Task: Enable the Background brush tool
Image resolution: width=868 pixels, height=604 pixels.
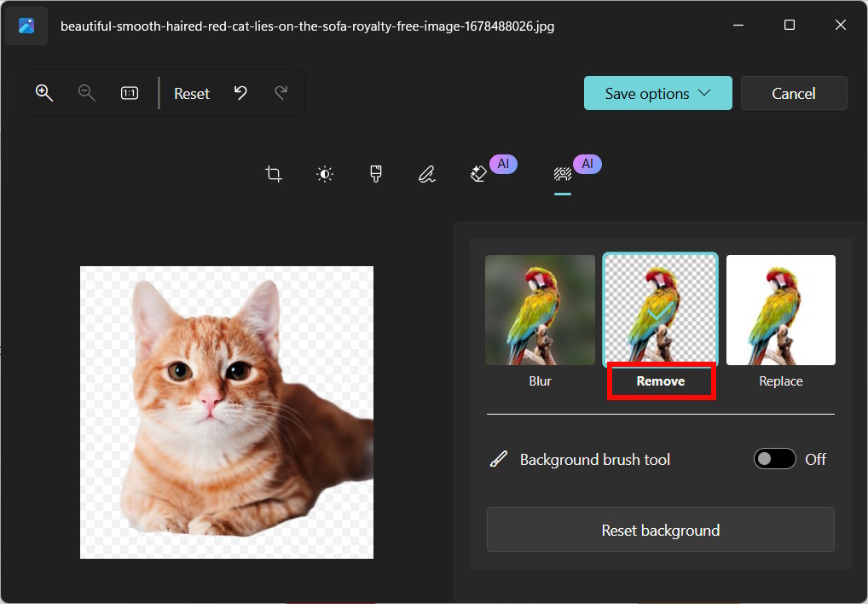Action: pyautogui.click(x=774, y=458)
